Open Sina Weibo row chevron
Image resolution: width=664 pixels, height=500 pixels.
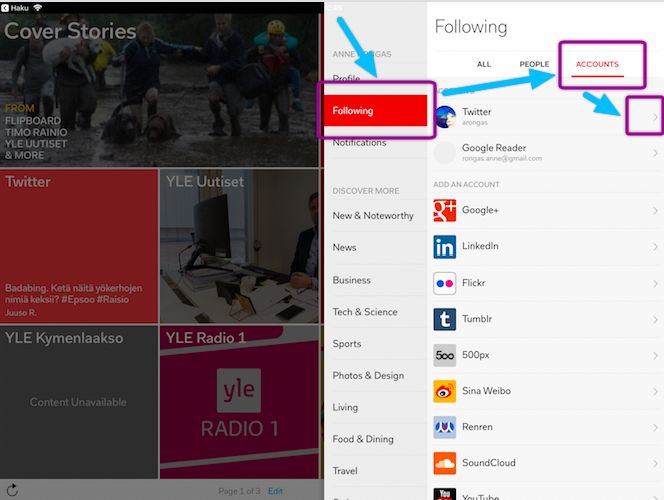pyautogui.click(x=655, y=391)
